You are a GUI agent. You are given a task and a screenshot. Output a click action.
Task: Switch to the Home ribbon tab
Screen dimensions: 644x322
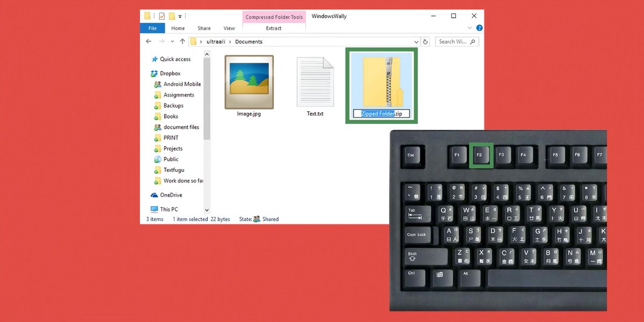[x=178, y=28]
